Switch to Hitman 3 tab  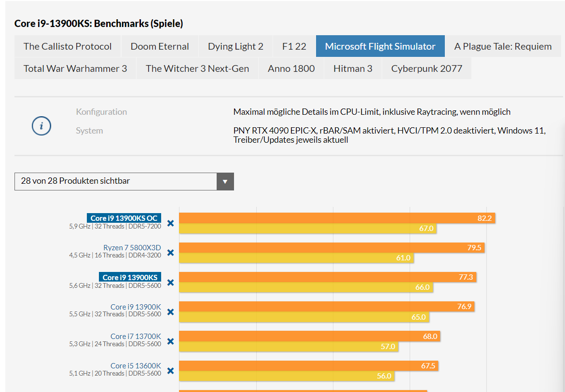click(x=353, y=68)
